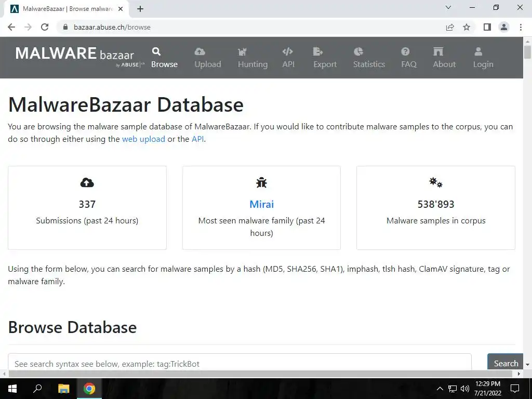The width and height of the screenshot is (532, 399).
Task: Select the Hunting menu label
Action: (x=253, y=64)
